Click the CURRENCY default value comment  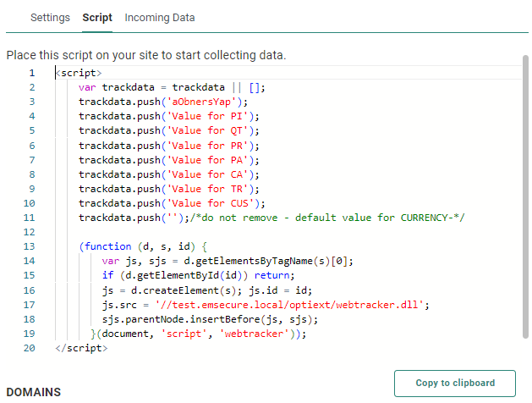[x=338, y=218]
